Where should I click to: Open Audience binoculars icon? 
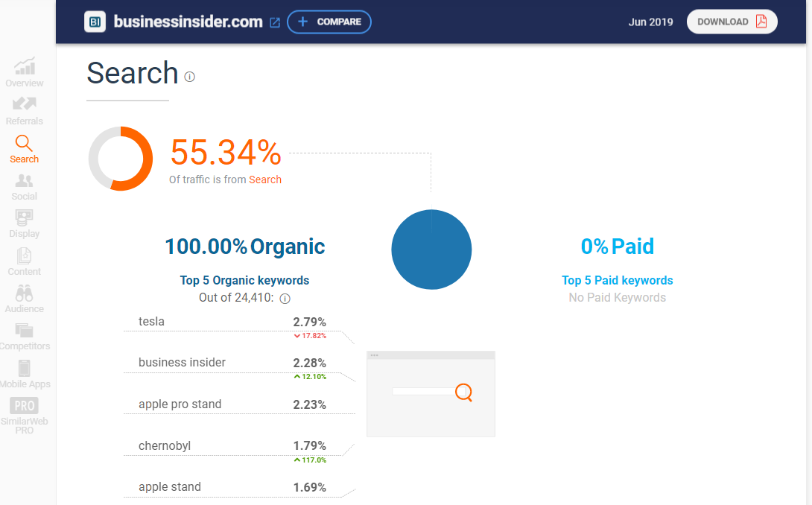coord(24,293)
